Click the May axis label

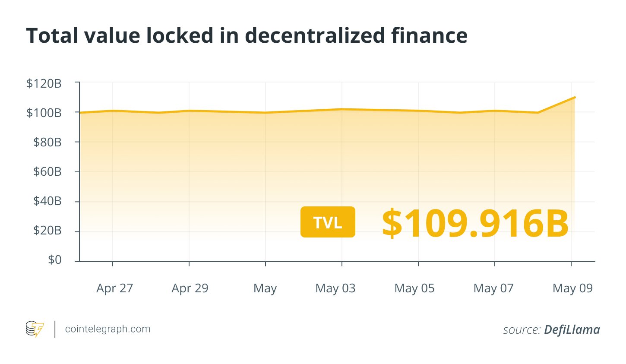(x=265, y=288)
